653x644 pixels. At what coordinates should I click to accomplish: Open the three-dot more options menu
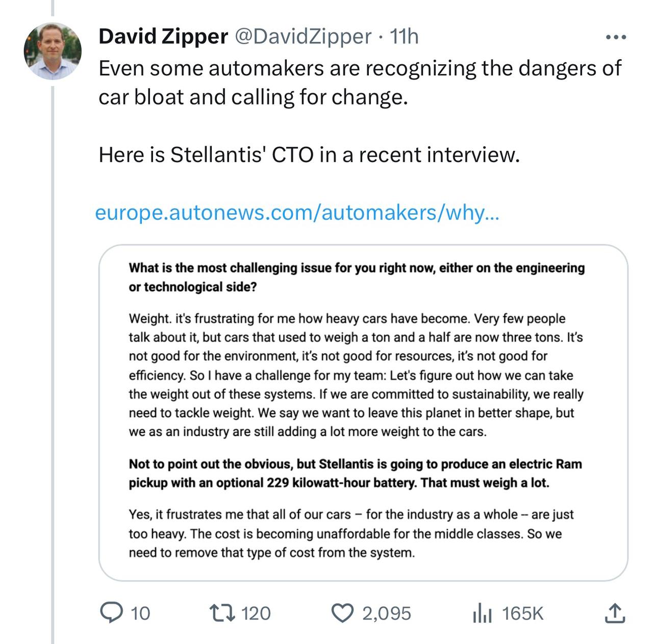pos(615,37)
